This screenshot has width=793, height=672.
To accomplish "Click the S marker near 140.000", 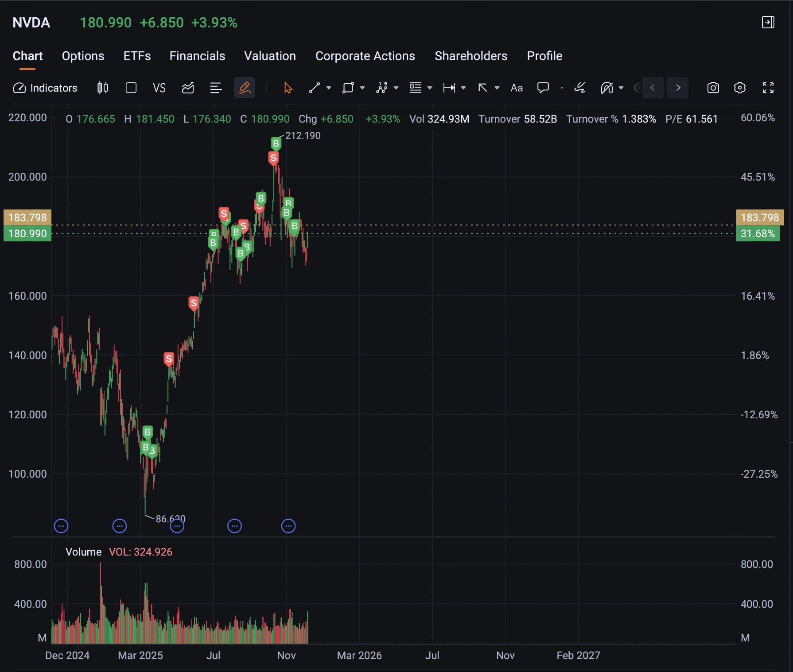I will pos(169,359).
